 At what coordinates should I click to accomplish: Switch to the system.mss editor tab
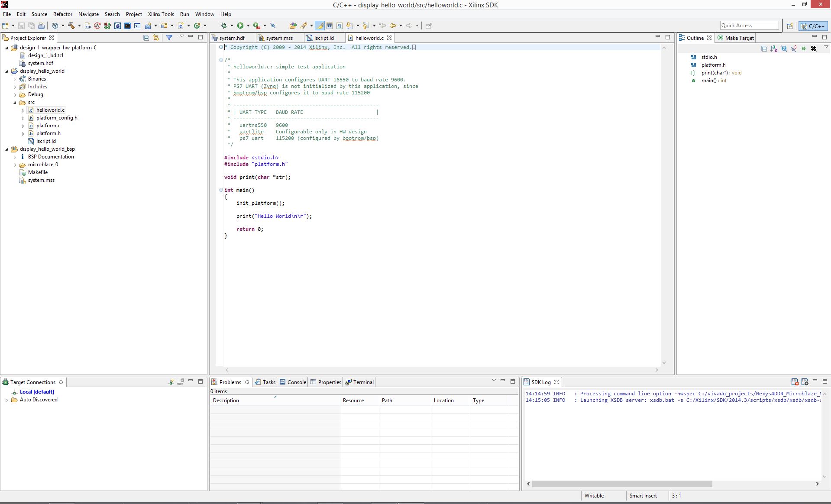pos(279,38)
